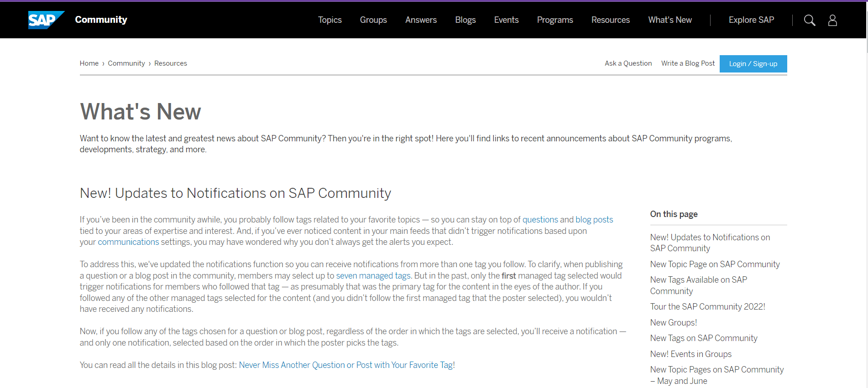Click the On this page heading
Screen dimensions: 868x388
click(x=674, y=214)
